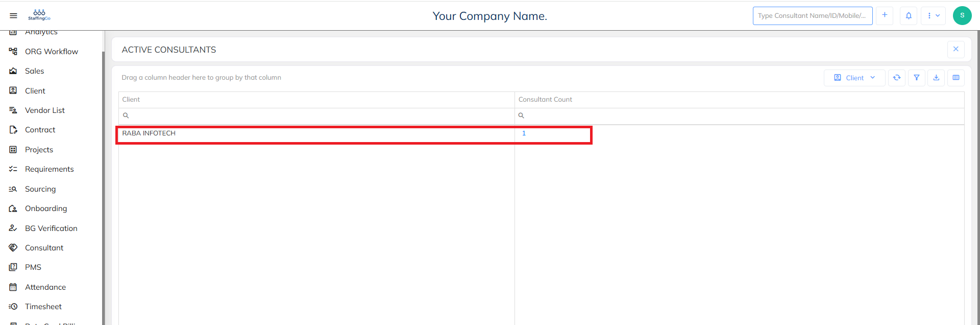
Task: Toggle the hamburger sidebar menu
Action: point(13,16)
